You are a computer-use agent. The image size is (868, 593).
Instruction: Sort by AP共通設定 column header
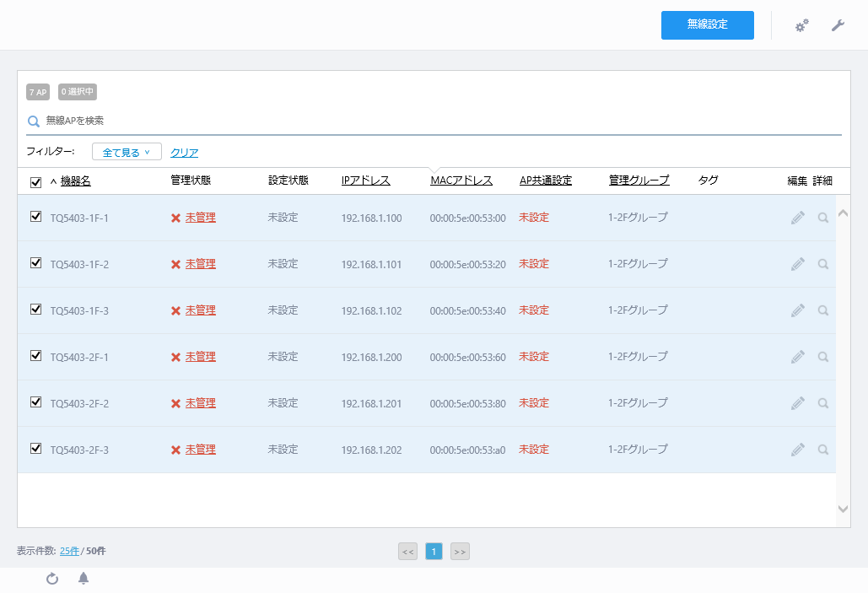pos(545,181)
